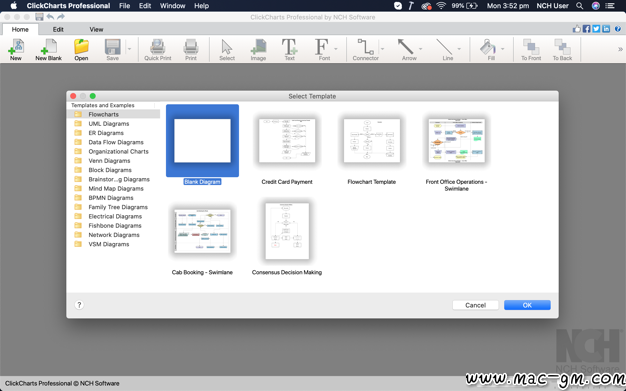Switch to the Edit ribbon tab

click(x=58, y=29)
